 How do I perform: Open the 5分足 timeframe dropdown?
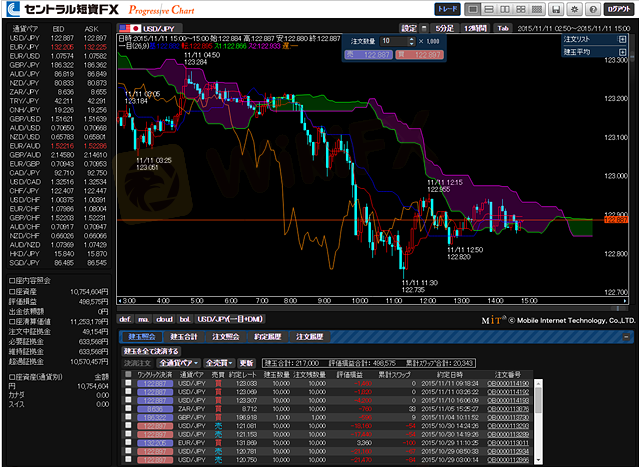(x=443, y=29)
